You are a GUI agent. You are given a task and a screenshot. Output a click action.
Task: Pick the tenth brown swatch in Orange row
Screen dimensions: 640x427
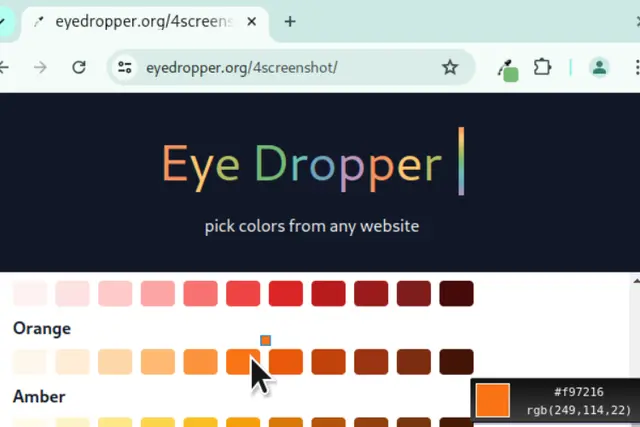click(413, 361)
